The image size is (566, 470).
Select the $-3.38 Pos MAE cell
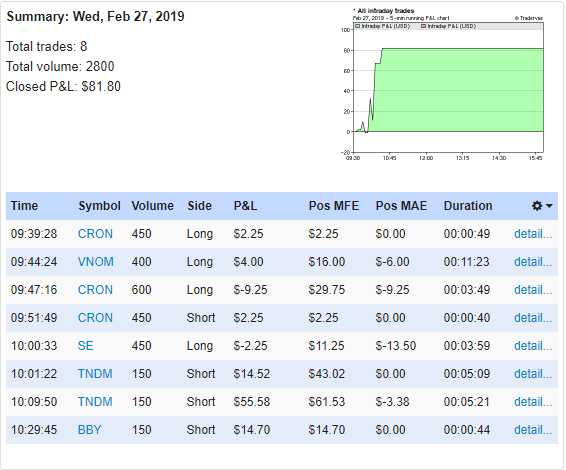point(392,402)
